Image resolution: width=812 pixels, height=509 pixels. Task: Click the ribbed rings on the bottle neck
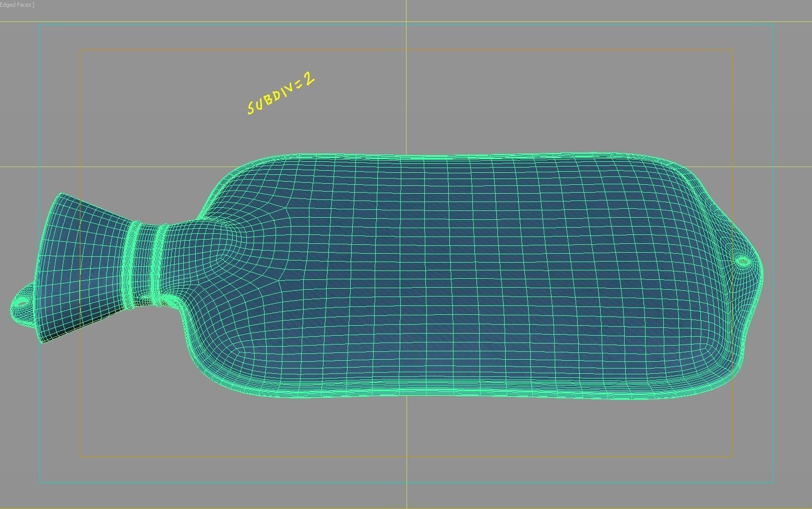[x=145, y=265]
